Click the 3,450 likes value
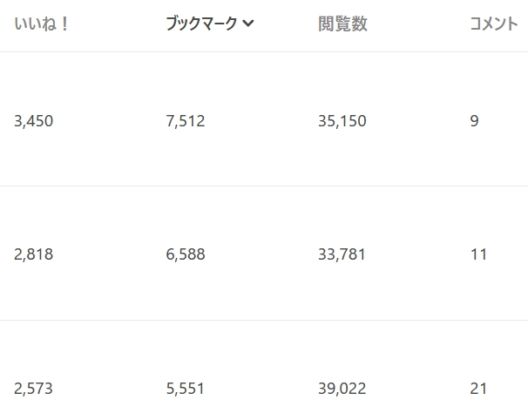Screen dimensions: 528x420 [x=34, y=121]
